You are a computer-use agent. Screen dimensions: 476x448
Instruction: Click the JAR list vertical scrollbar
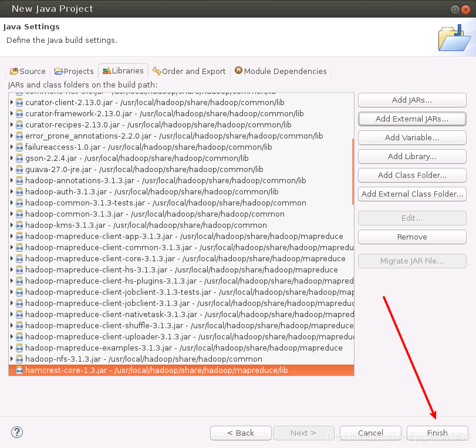pyautogui.click(x=353, y=171)
